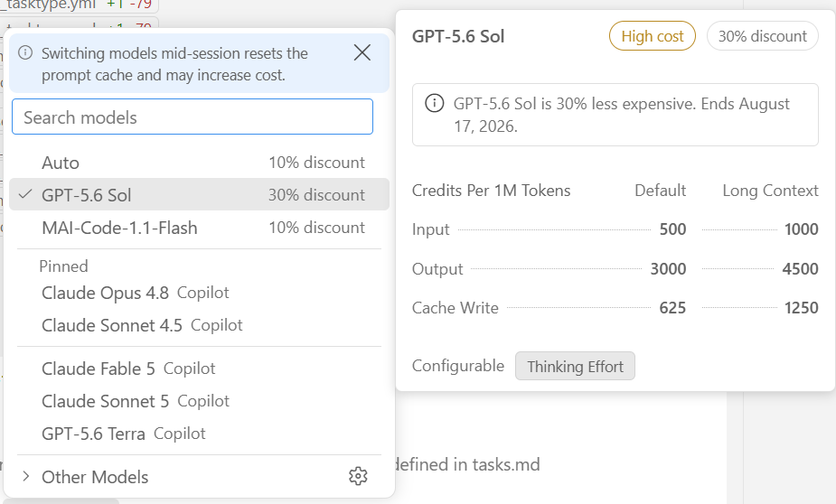Viewport: 836px width, 504px height.
Task: Click the info icon beside discount message
Action: (434, 103)
